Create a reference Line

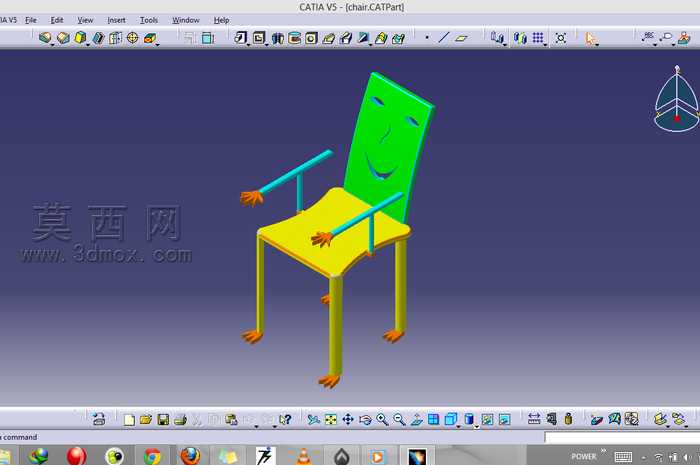point(444,38)
